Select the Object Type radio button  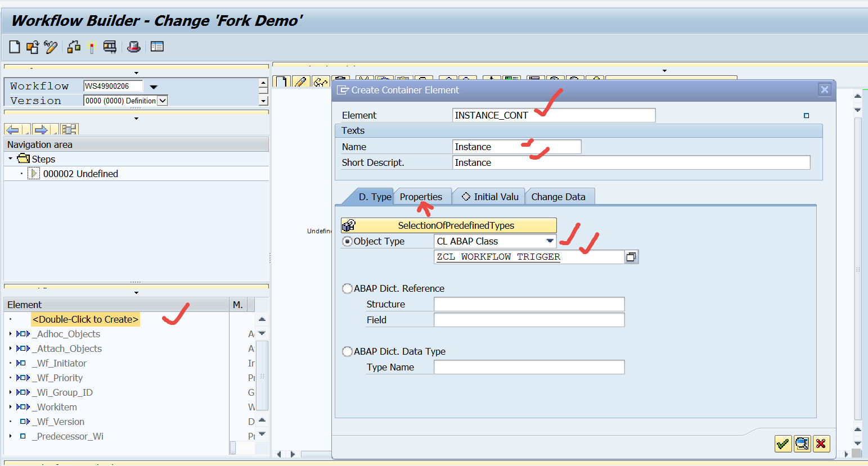point(347,241)
